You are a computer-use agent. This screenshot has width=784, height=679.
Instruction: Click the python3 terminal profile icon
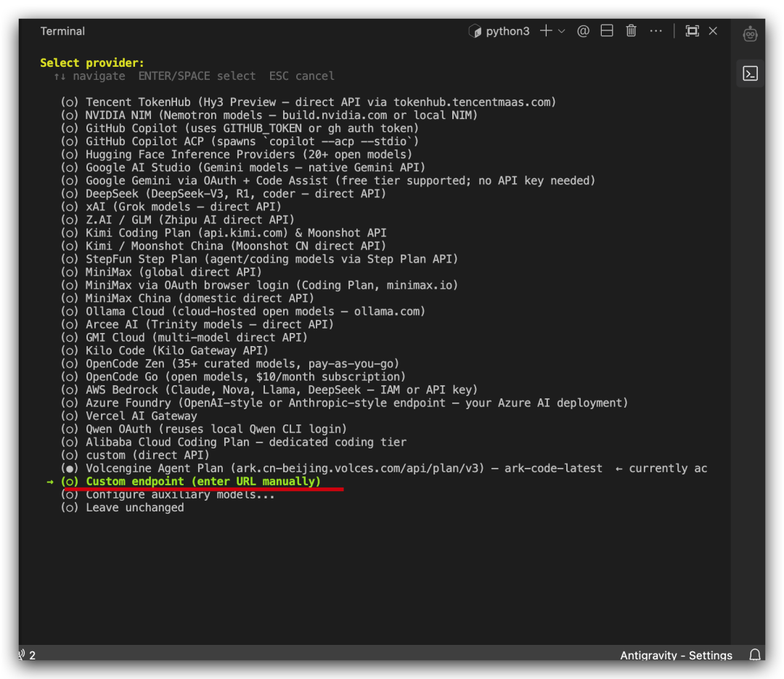coord(475,31)
